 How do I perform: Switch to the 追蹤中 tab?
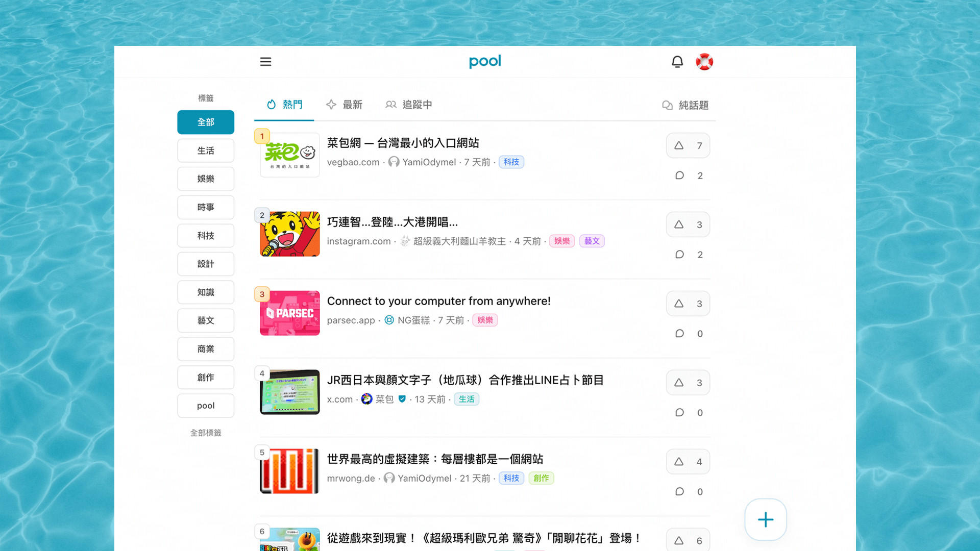409,105
